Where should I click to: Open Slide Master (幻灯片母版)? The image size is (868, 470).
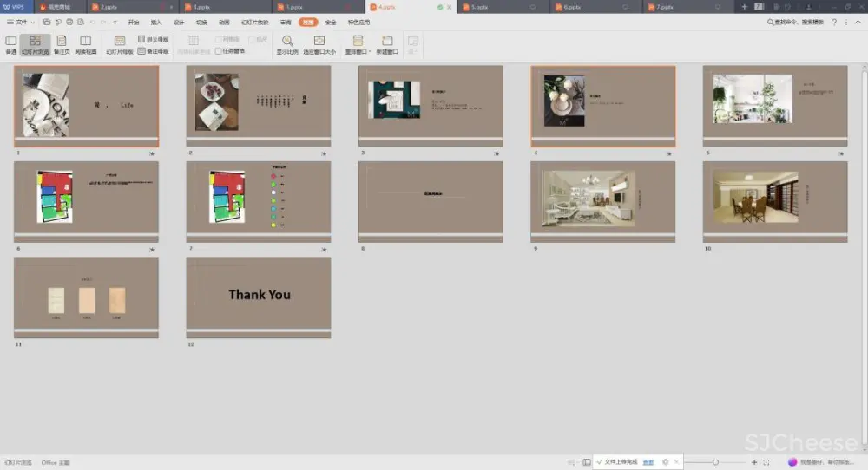120,44
